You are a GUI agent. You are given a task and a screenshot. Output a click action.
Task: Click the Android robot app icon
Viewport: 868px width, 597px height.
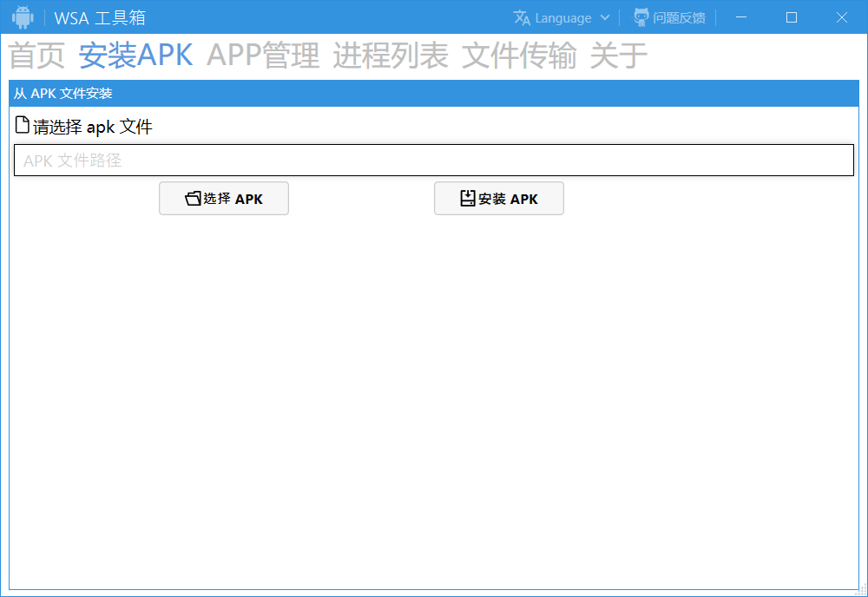click(23, 17)
